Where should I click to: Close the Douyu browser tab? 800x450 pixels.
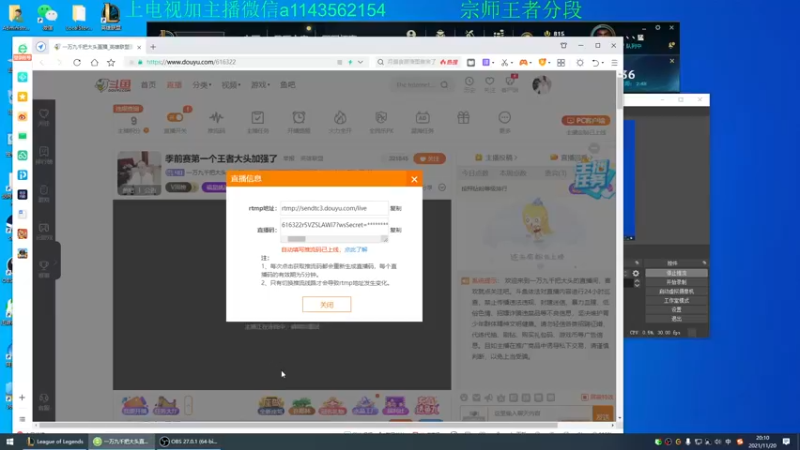click(139, 47)
